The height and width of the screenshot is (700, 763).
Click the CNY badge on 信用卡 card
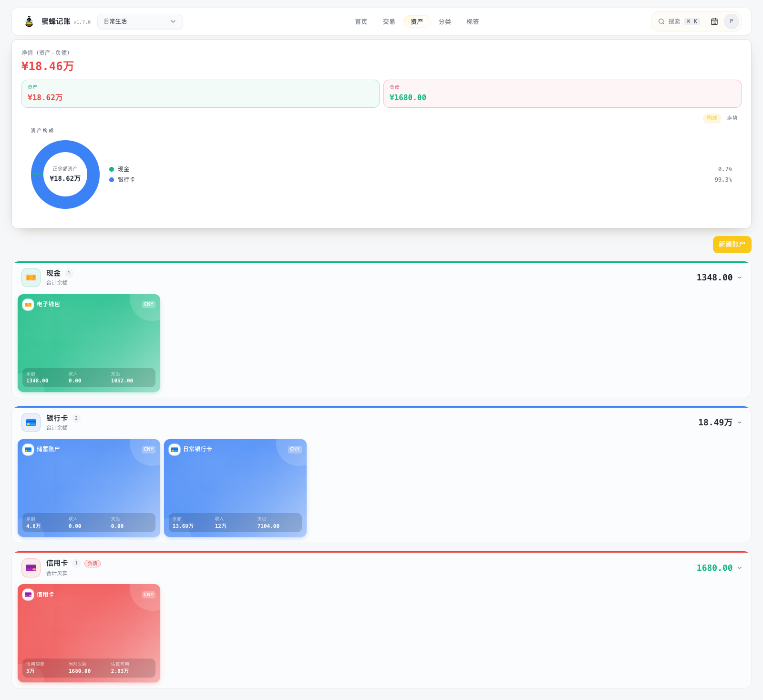tap(149, 595)
